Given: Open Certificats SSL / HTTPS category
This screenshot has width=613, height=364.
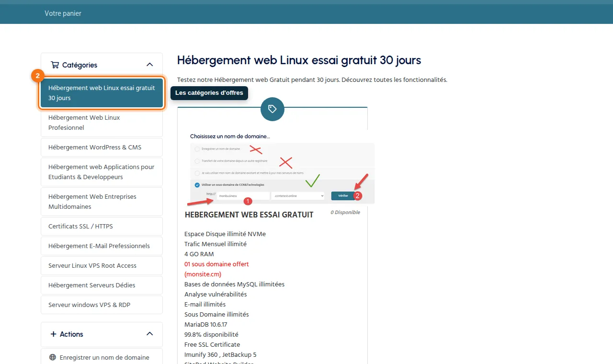Looking at the screenshot, I should pos(102,226).
